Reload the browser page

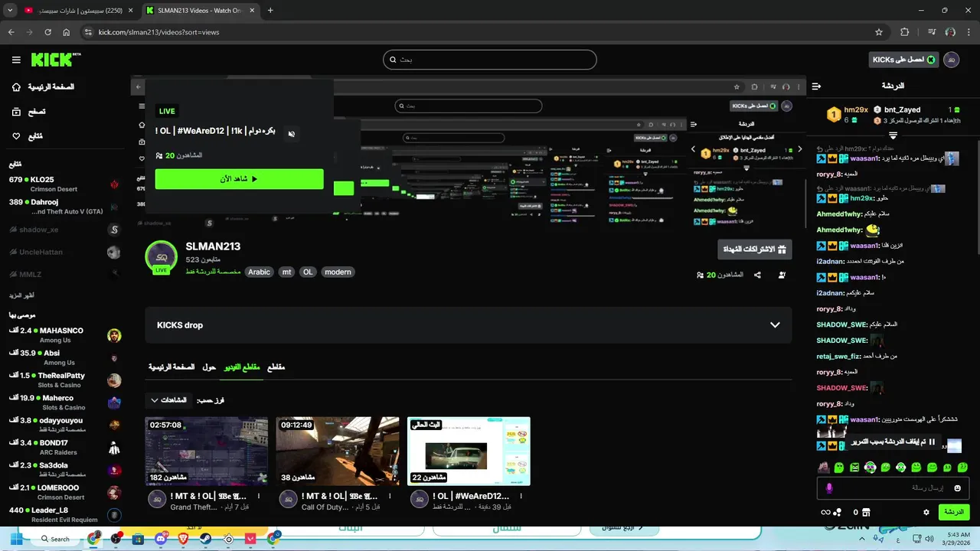(x=47, y=32)
